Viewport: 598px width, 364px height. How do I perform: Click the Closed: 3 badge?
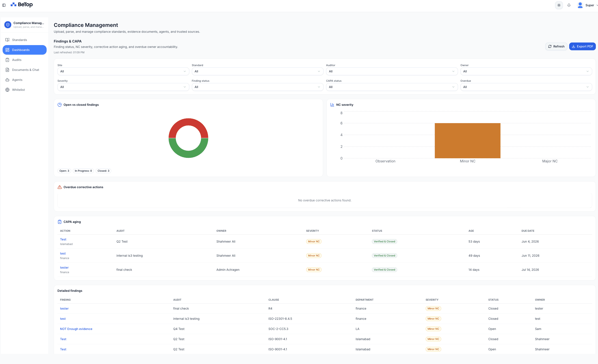click(103, 171)
